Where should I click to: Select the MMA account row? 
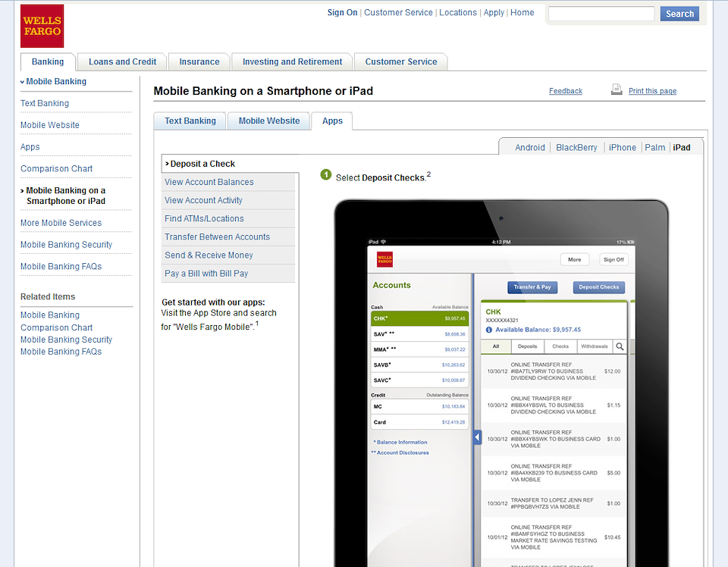click(419, 349)
